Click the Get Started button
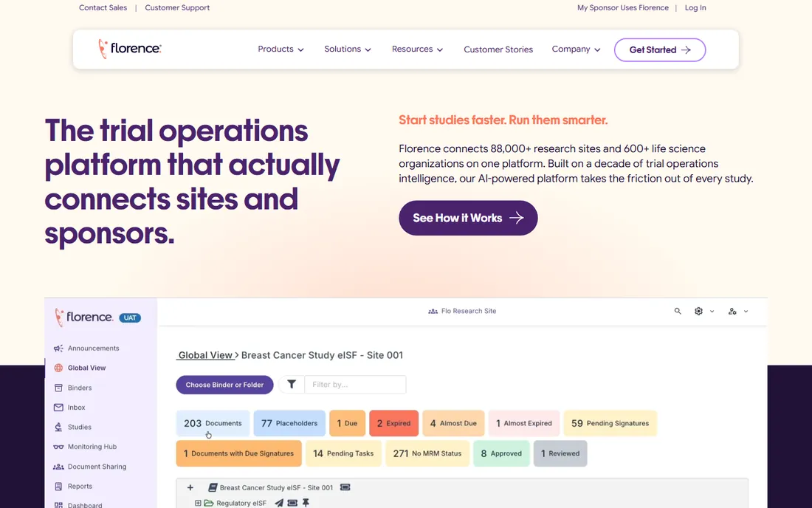This screenshot has height=508, width=812. [x=660, y=49]
